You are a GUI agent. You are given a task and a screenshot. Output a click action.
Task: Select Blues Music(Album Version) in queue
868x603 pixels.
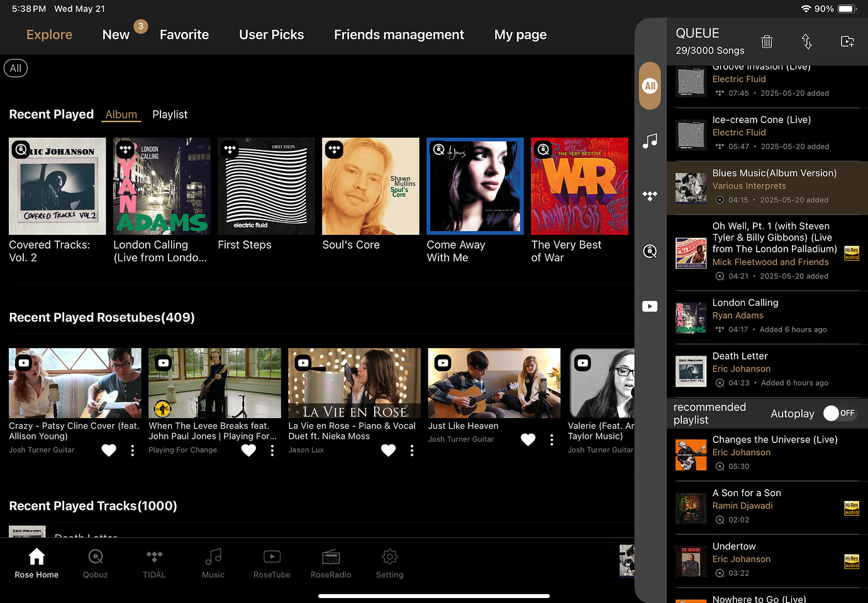click(767, 188)
